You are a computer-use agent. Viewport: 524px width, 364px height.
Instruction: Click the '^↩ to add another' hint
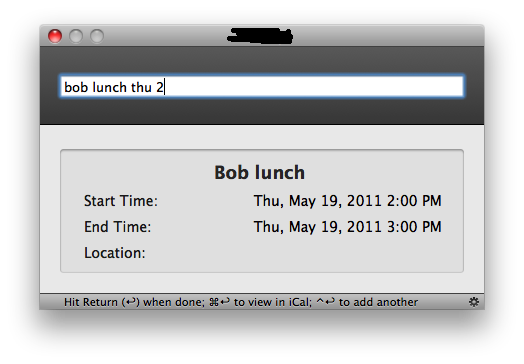click(367, 302)
